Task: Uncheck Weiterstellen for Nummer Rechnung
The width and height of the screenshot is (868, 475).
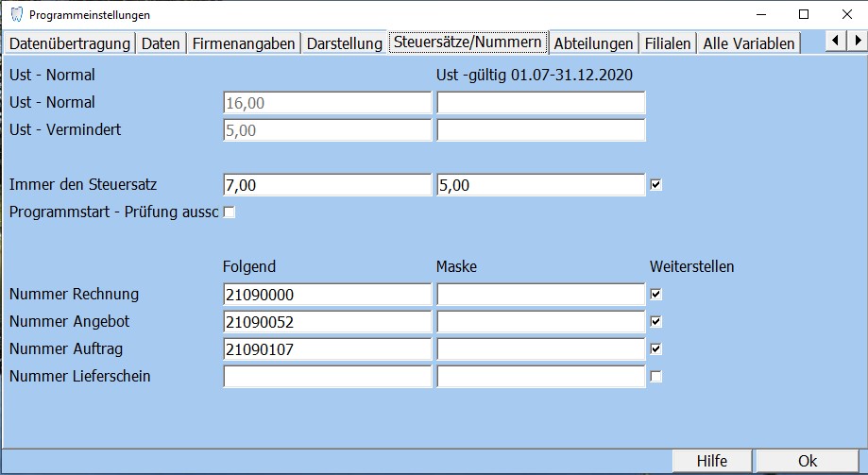Action: tap(656, 295)
